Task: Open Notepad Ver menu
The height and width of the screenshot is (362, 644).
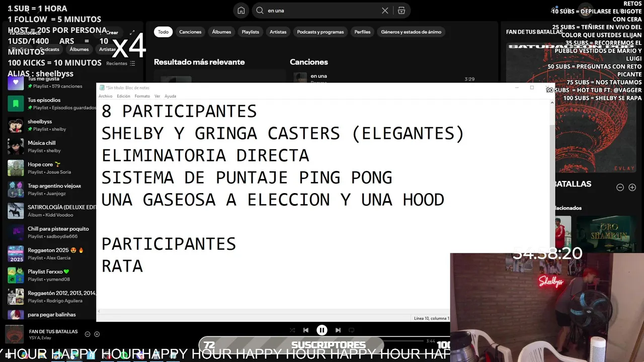Action: pyautogui.click(x=157, y=96)
